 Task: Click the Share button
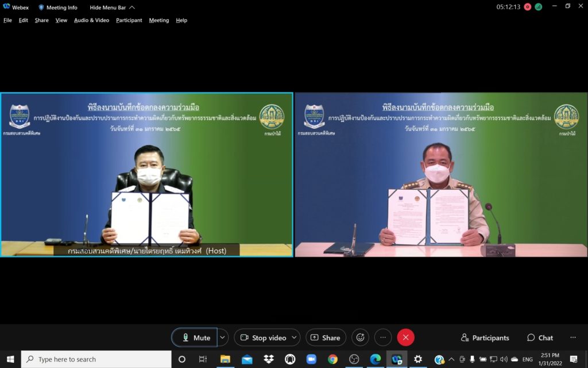click(326, 338)
